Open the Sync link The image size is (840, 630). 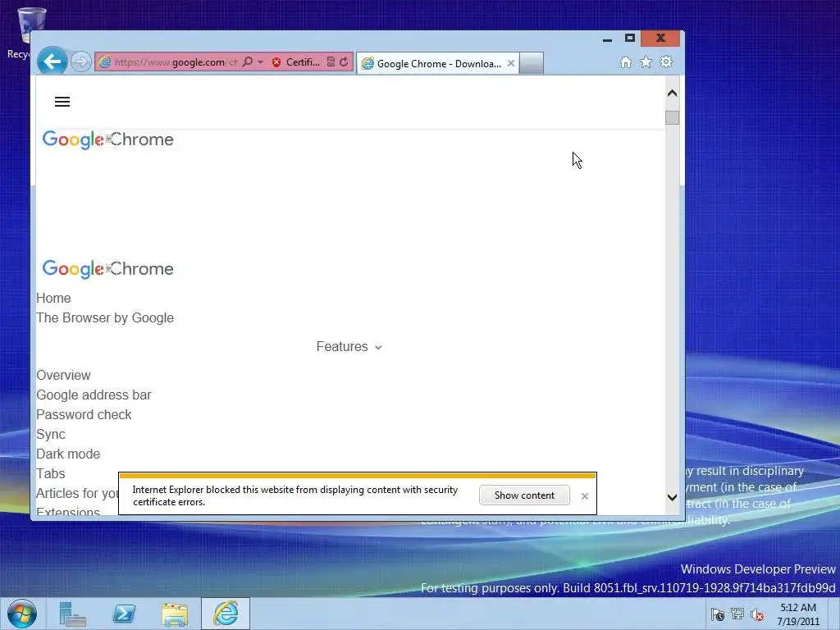(x=51, y=435)
